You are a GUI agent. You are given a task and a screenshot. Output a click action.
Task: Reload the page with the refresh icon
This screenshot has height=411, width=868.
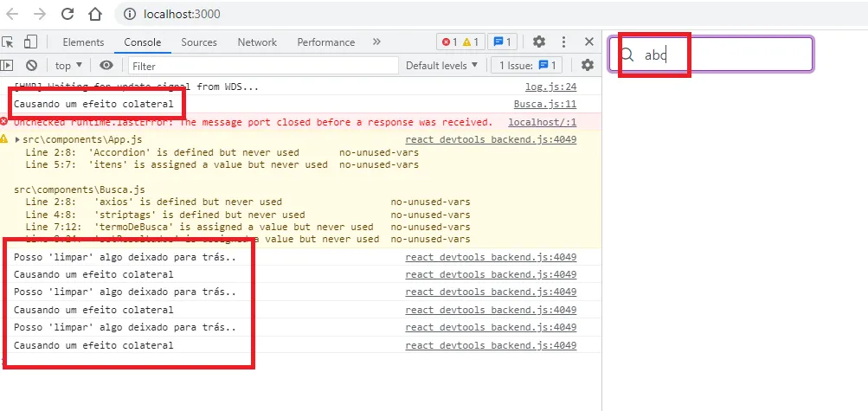click(68, 14)
